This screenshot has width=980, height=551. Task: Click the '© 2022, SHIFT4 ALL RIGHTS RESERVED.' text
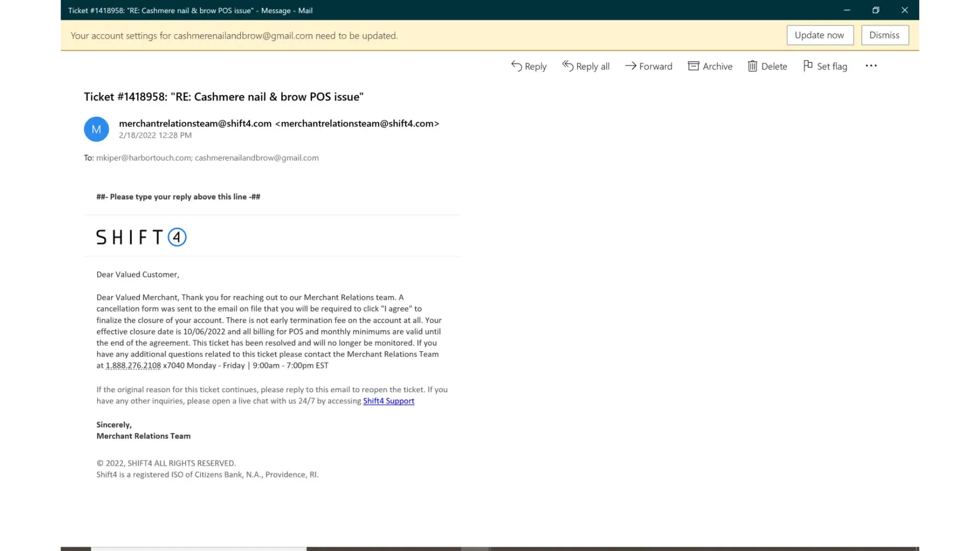pyautogui.click(x=166, y=463)
